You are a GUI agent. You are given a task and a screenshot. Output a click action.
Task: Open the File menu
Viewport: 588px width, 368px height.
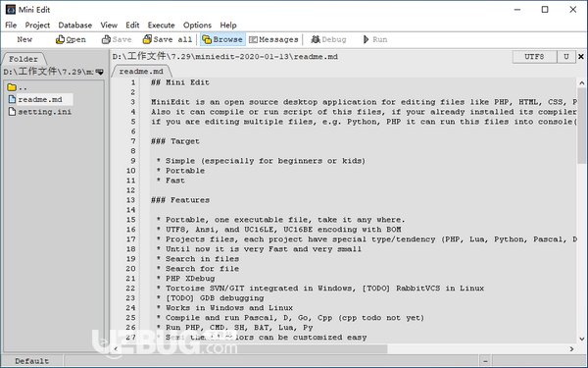[x=11, y=26]
